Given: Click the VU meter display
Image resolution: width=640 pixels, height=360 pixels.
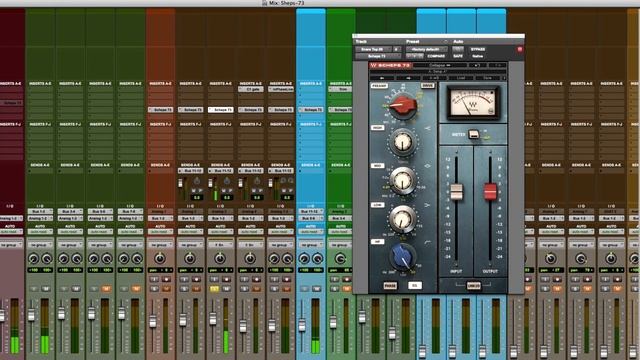Looking at the screenshot, I should 473,102.
